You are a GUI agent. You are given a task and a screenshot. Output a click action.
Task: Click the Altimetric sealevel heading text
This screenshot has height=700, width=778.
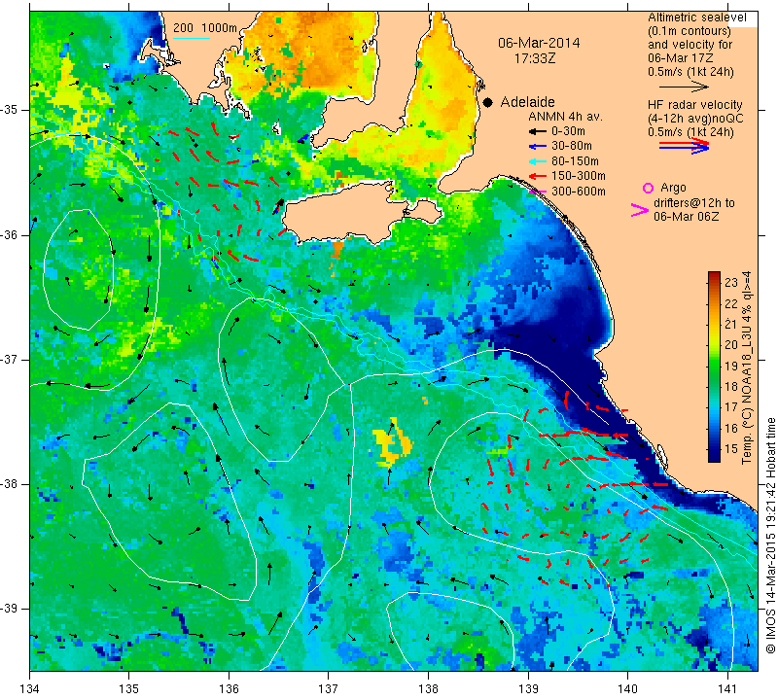(x=697, y=17)
